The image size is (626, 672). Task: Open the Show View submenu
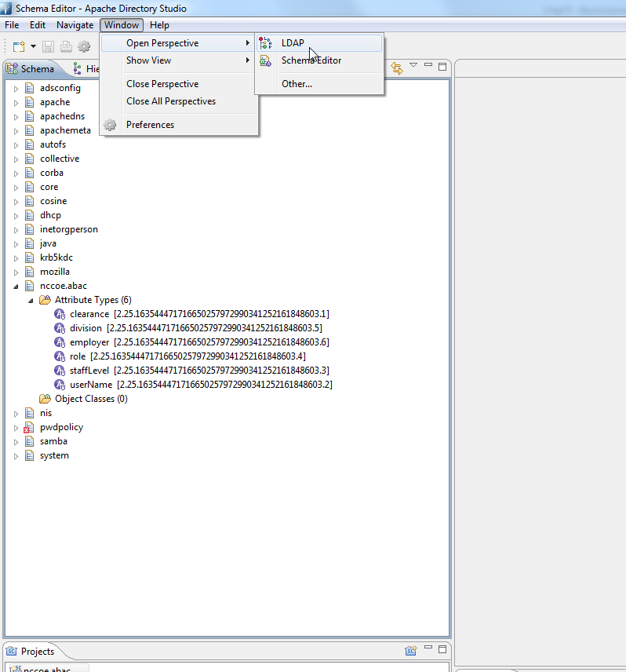179,60
